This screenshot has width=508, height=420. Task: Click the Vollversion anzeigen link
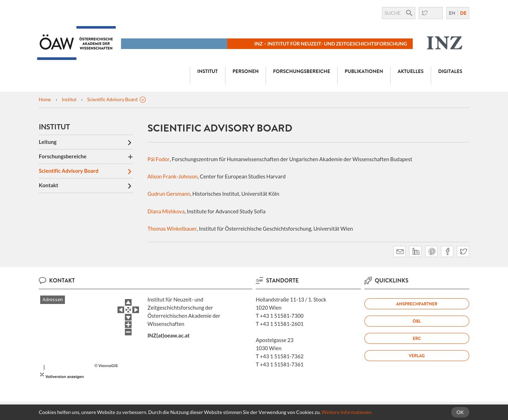point(65,377)
